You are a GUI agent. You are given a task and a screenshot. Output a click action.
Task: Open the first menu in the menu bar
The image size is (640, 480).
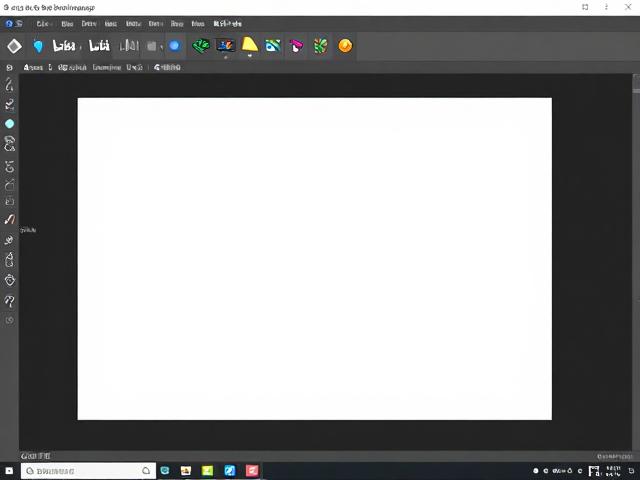coord(43,24)
